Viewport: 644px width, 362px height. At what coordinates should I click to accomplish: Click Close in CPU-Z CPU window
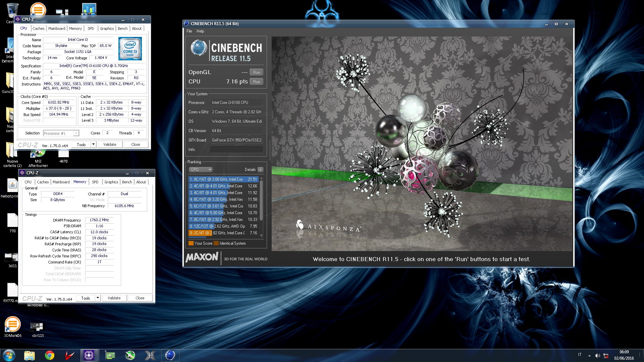pyautogui.click(x=136, y=144)
